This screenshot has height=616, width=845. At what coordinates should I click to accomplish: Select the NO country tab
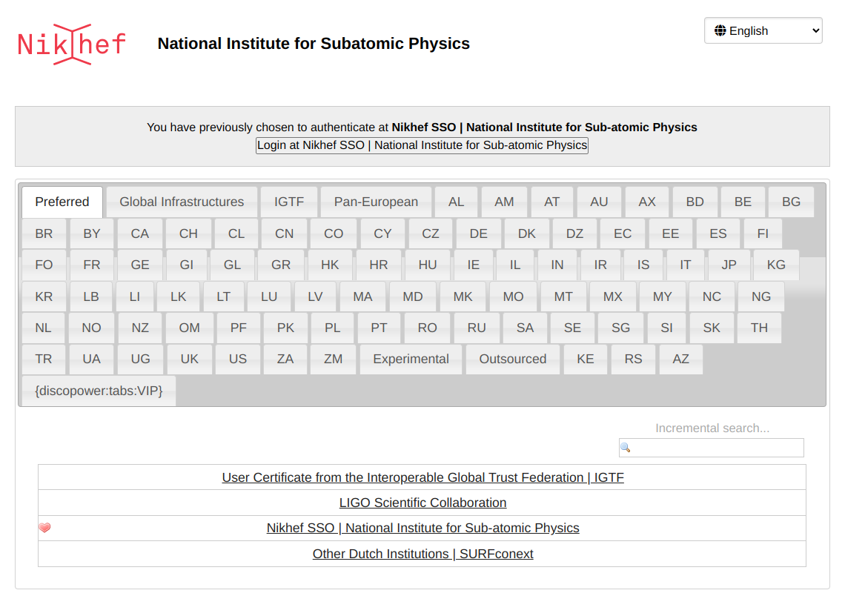click(x=92, y=328)
